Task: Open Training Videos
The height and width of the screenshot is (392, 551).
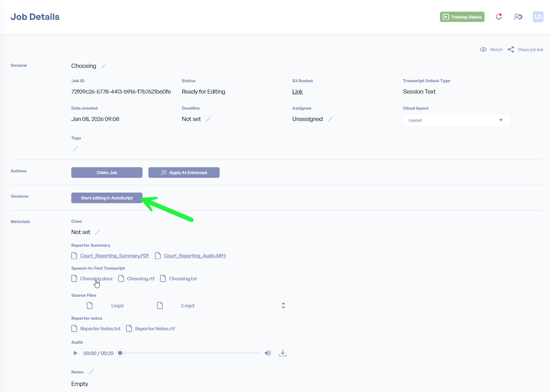Action: tap(462, 17)
